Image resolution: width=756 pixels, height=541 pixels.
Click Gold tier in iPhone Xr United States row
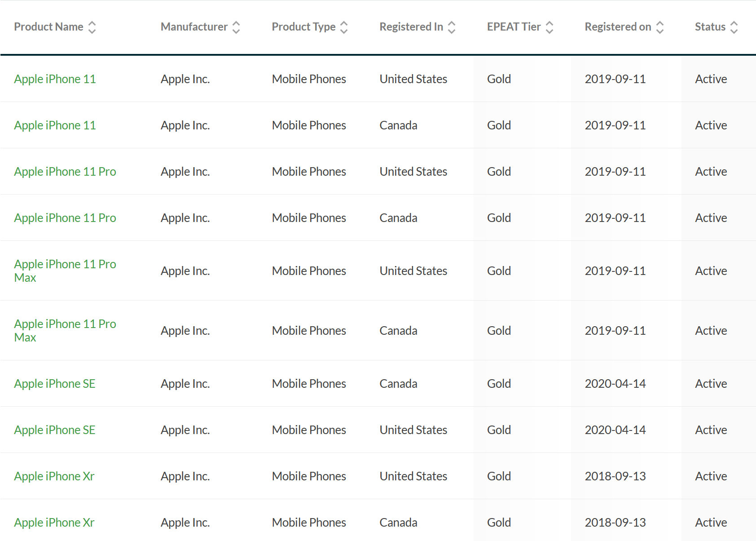click(499, 476)
